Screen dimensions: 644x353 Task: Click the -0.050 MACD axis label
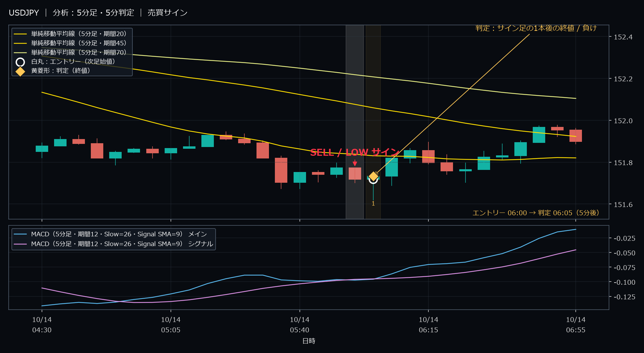pyautogui.click(x=625, y=253)
